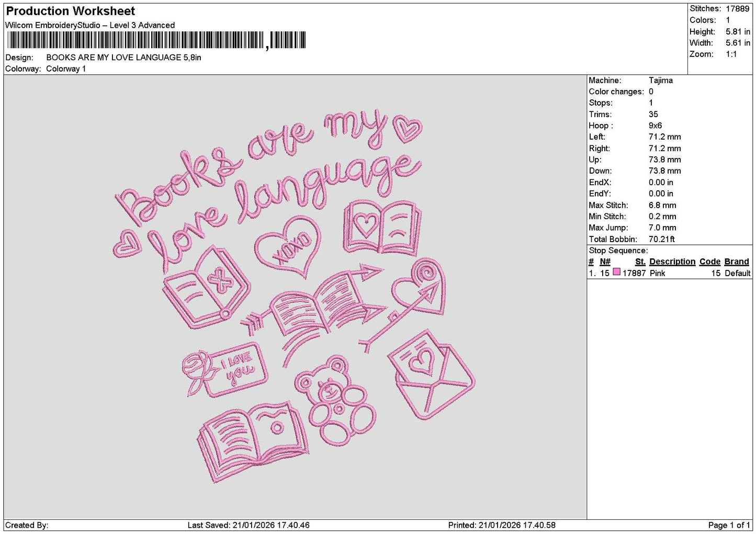This screenshot has width=756, height=534.
Task: Click the Min Stitch value '0.2 mm'
Action: click(x=662, y=217)
